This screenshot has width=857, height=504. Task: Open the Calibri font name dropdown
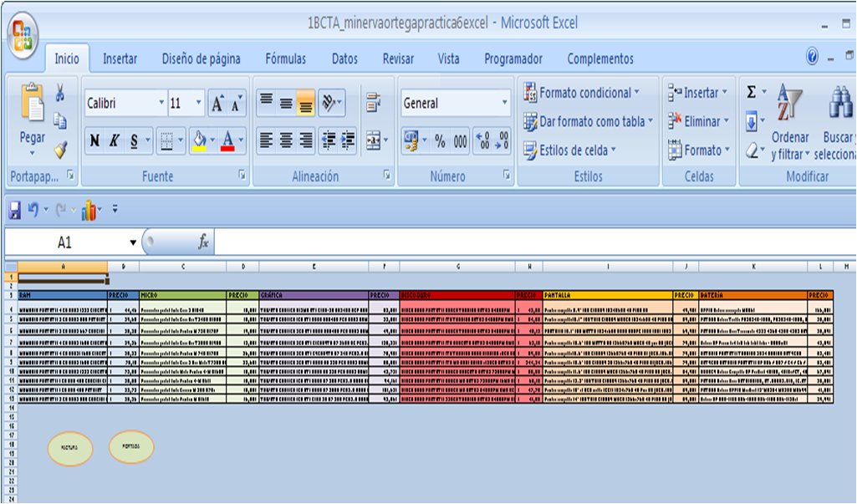[161, 103]
